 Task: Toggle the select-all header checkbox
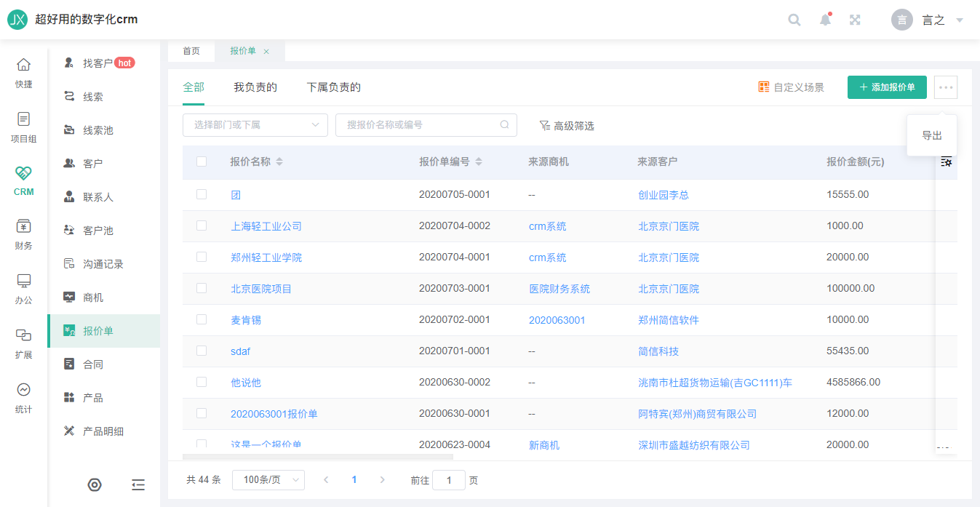[x=202, y=161]
